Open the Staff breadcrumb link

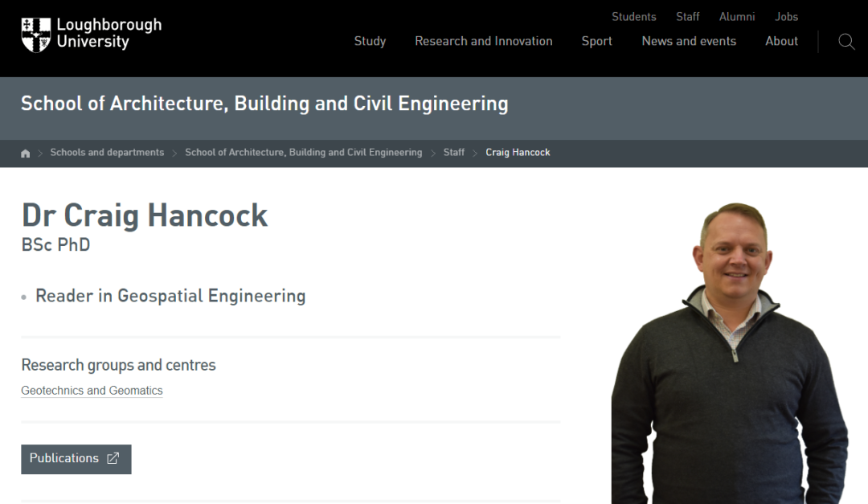pos(453,152)
